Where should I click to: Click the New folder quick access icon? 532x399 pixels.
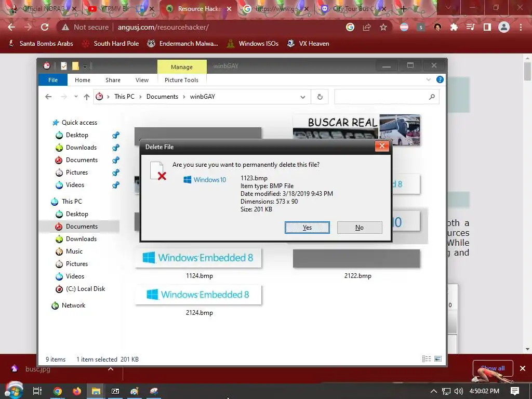point(75,66)
